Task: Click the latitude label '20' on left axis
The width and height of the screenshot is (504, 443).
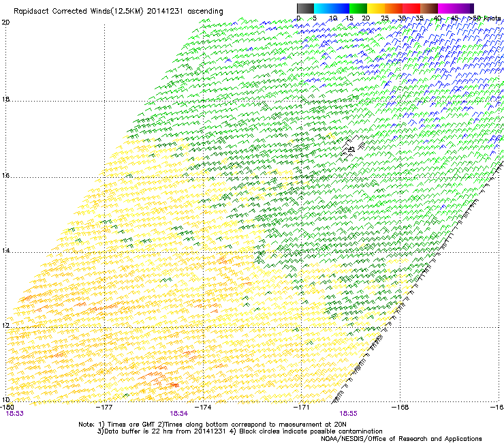Action: 5,22
